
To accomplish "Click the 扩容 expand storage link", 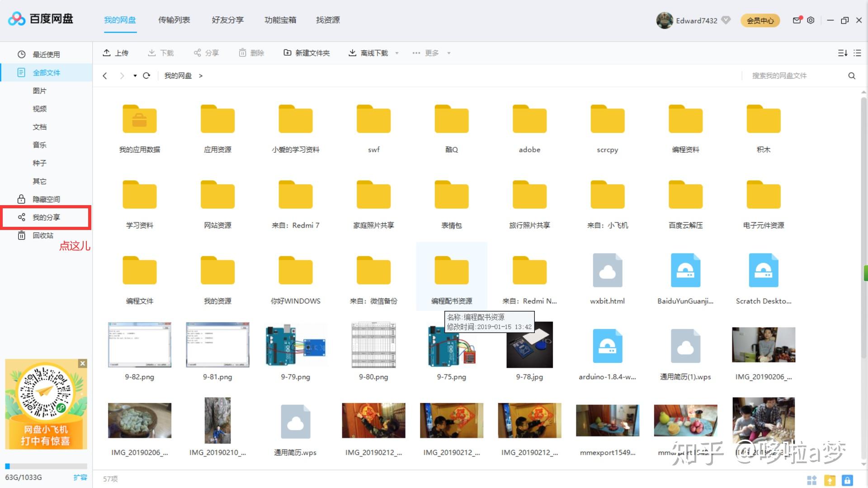I will (x=80, y=477).
